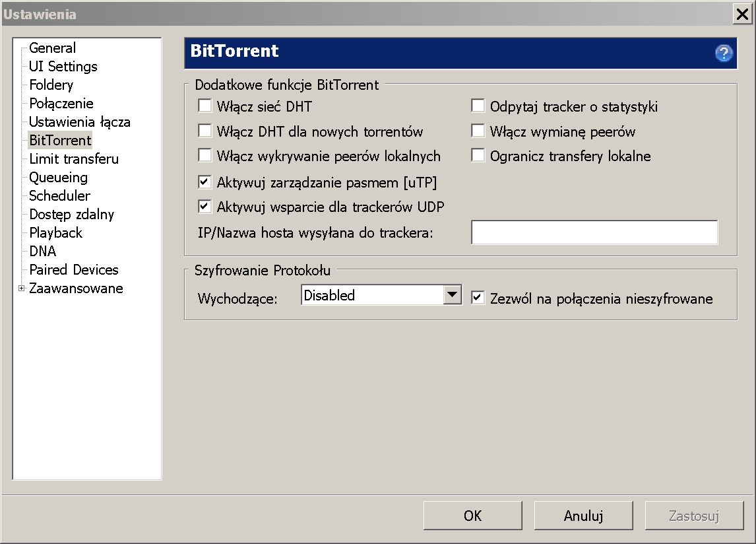The width and height of the screenshot is (756, 544).
Task: Expand the Zaawansowane tree node
Action: (21, 288)
